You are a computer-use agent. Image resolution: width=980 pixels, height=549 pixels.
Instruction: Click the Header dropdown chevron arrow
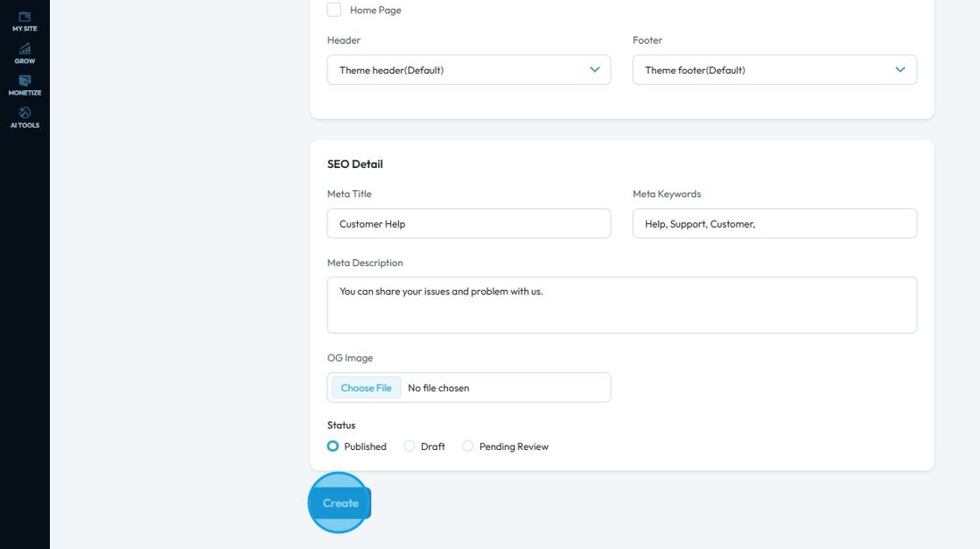[594, 69]
